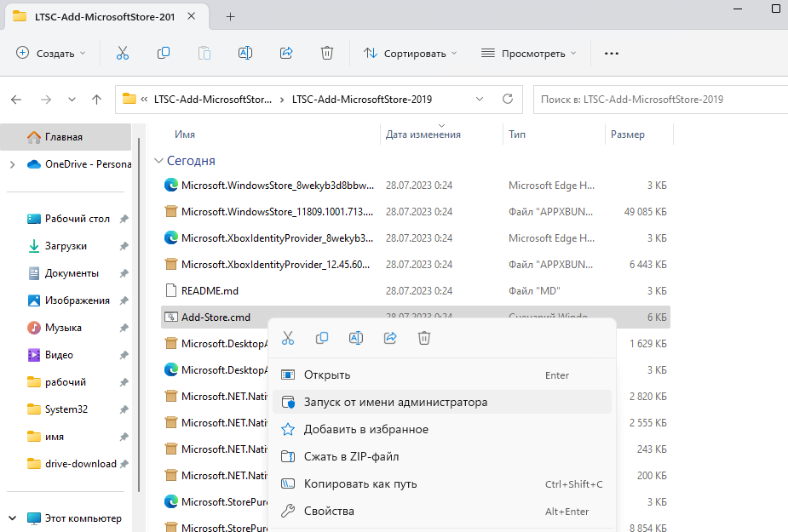Choose Свойства in context menu
788x532 pixels.
tap(442, 511)
